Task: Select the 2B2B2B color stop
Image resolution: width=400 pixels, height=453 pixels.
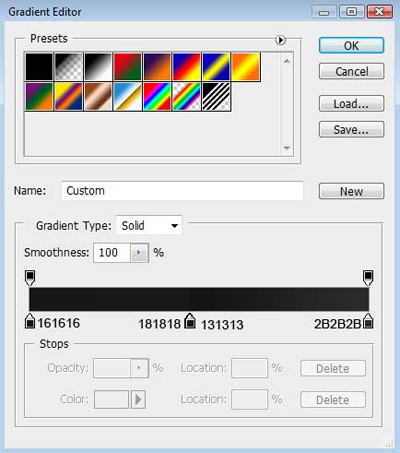Action: click(x=368, y=321)
